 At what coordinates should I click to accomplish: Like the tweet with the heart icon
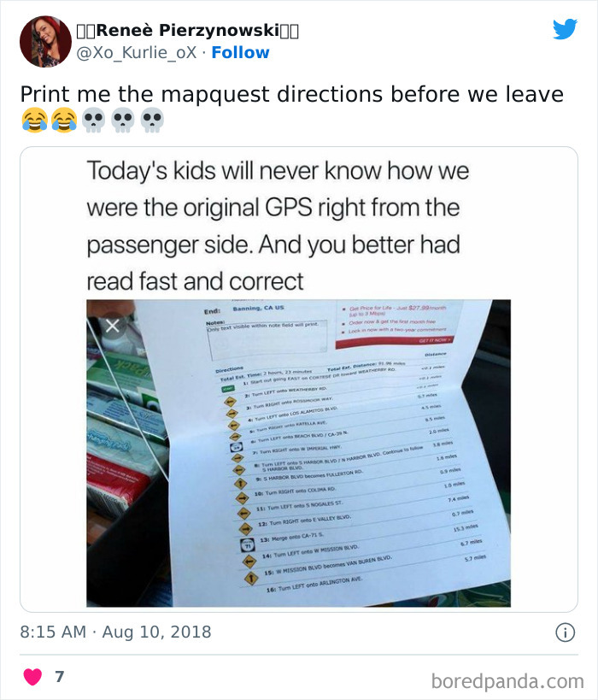32,677
